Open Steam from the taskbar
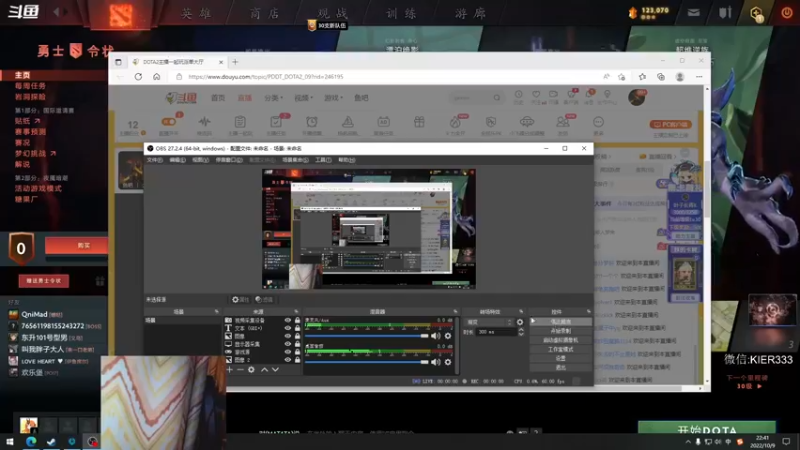800x450 pixels. 51,441
